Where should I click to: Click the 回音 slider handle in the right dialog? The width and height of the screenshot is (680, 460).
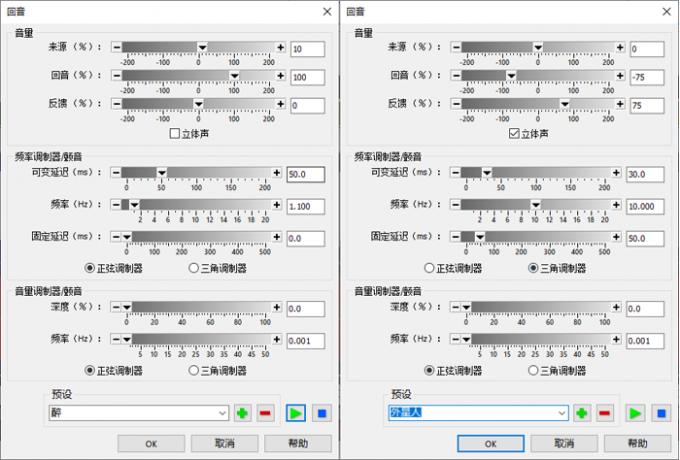click(x=511, y=75)
